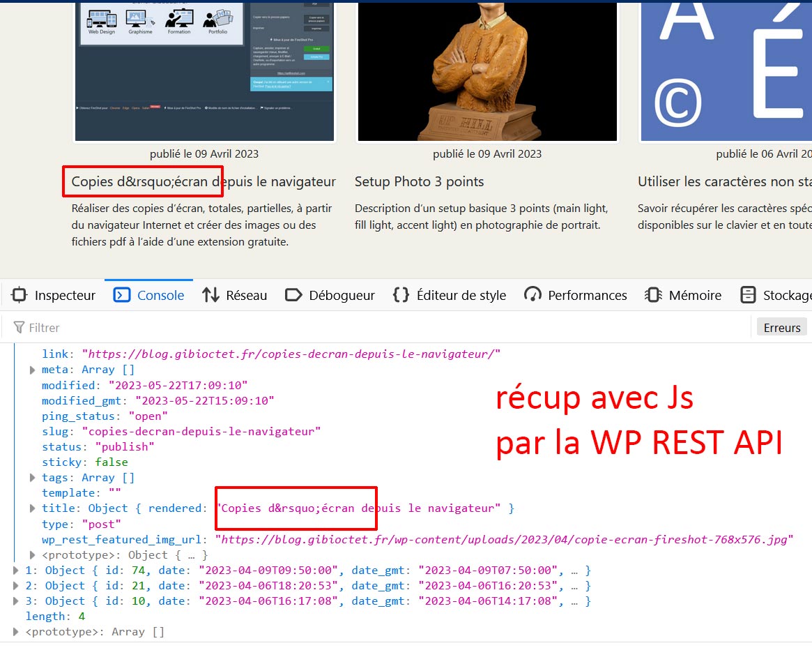Click 'publié le 09 Avril 2023' under bust statue

487,154
